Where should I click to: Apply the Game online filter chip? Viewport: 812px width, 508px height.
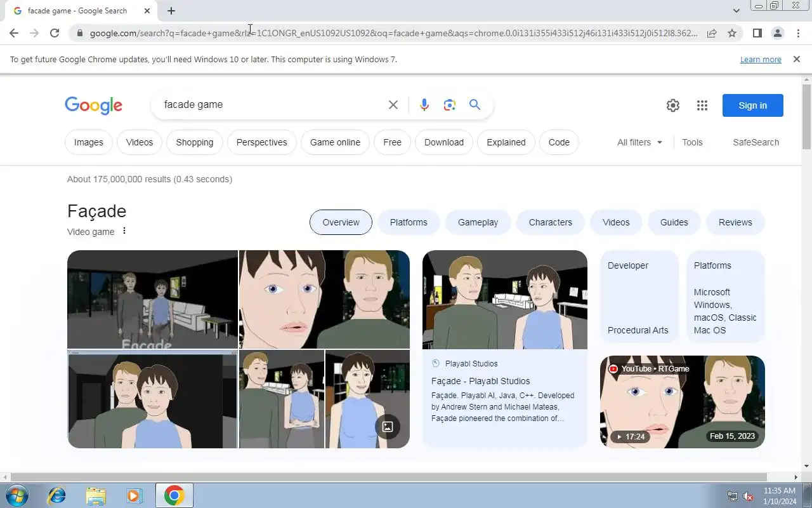point(335,142)
